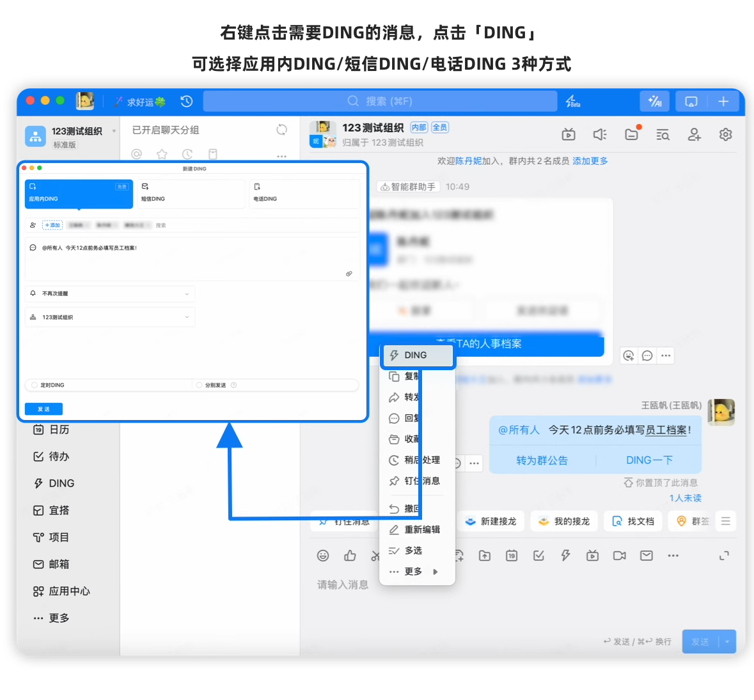754x700 pixels.
Task: Open 日历 in the left sidebar
Action: coord(51,430)
